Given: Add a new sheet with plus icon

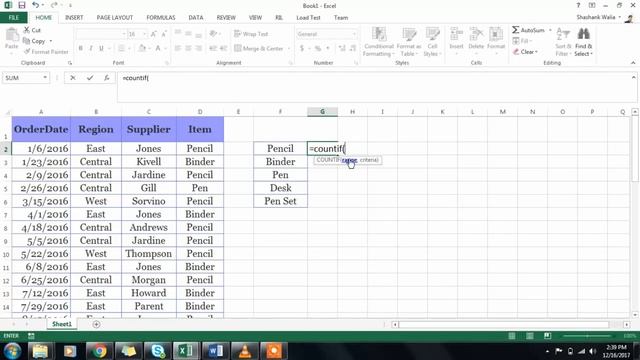Looking at the screenshot, I should tap(96, 324).
